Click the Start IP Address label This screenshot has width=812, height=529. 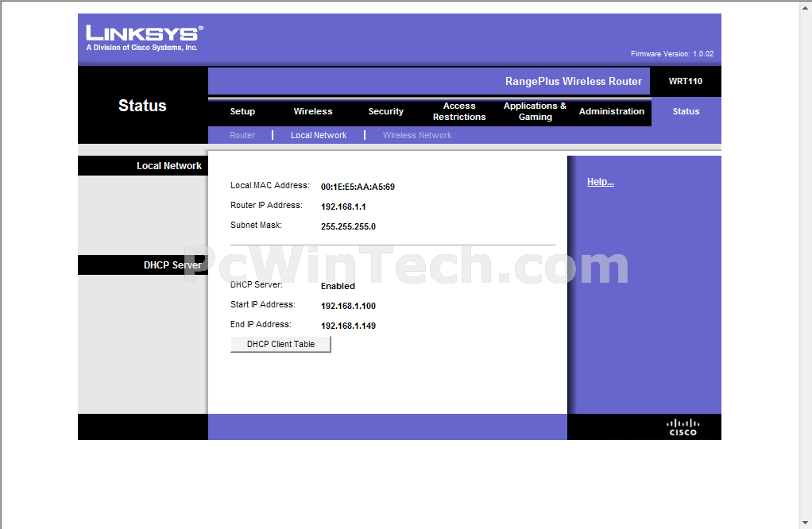(262, 304)
